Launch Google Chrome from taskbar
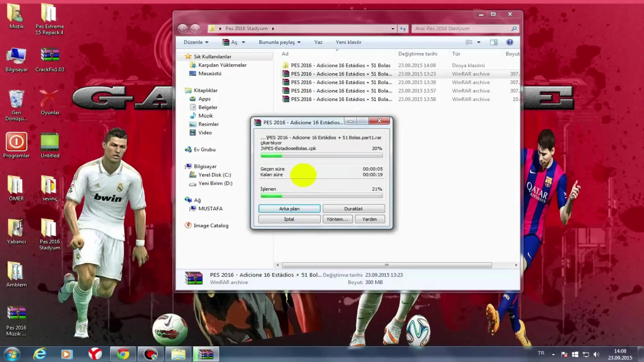This screenshot has width=644, height=362. point(123,354)
